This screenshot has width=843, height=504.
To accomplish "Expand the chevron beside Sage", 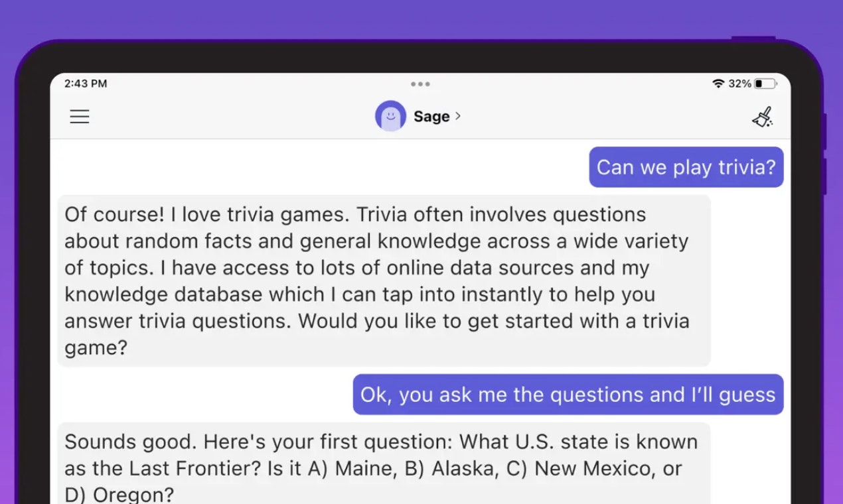I will pos(458,116).
